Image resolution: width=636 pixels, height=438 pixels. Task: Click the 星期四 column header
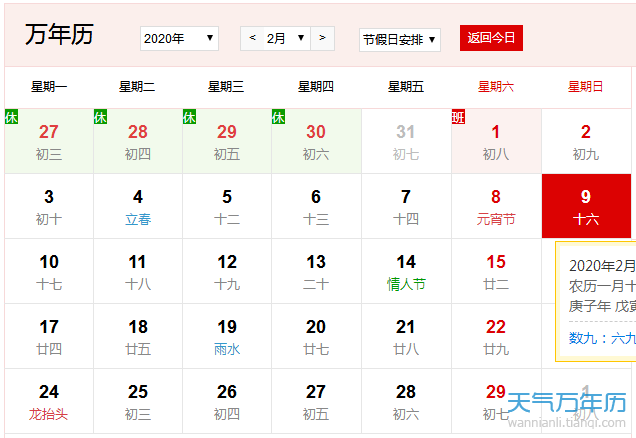pos(316,87)
